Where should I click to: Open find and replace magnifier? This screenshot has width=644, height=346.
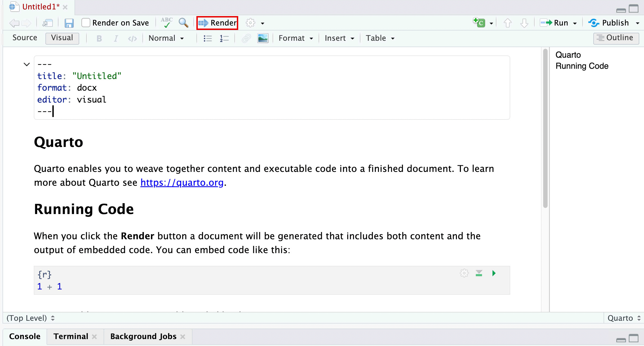(x=183, y=23)
